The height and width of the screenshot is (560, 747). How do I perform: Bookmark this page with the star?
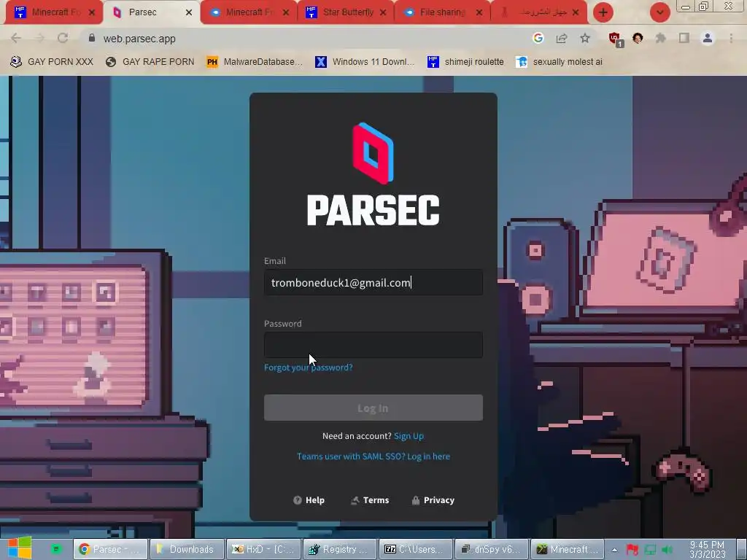585,38
